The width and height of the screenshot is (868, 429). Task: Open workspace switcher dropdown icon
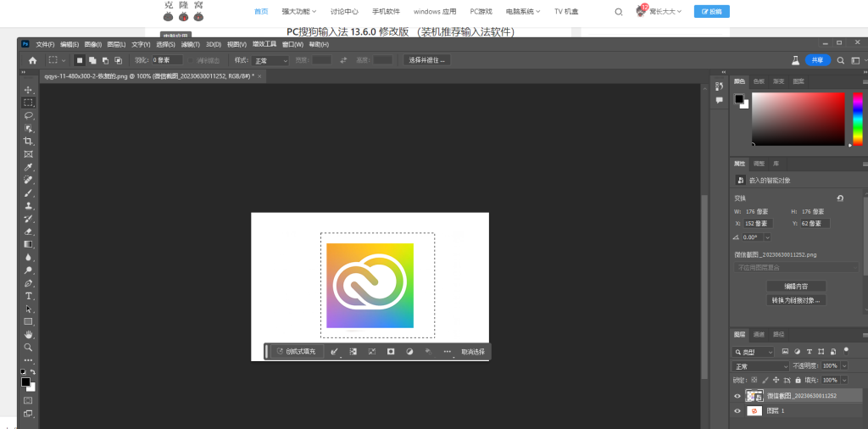856,60
